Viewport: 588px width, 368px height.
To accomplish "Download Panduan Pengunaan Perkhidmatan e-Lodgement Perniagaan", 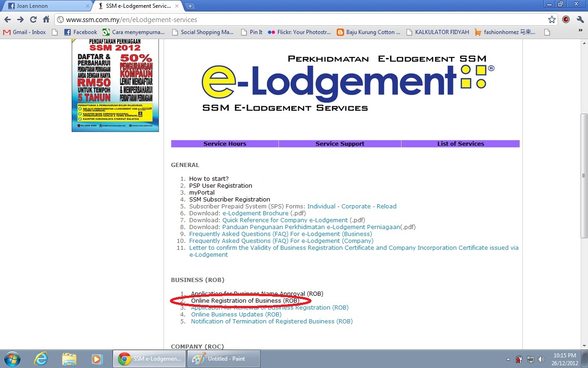I will pos(311,227).
